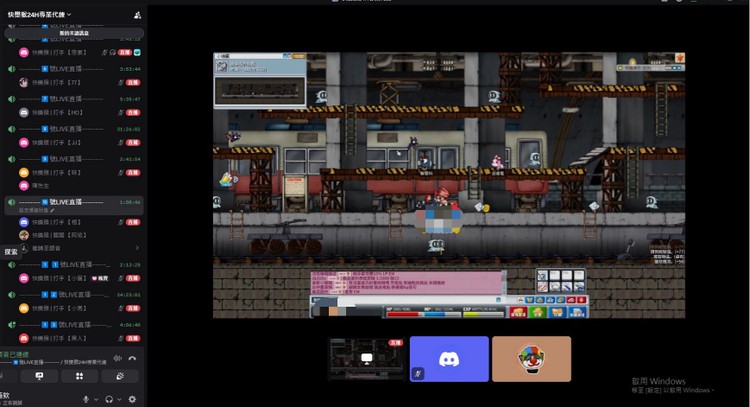Click the live badge on the 【77】 user row

click(133, 83)
